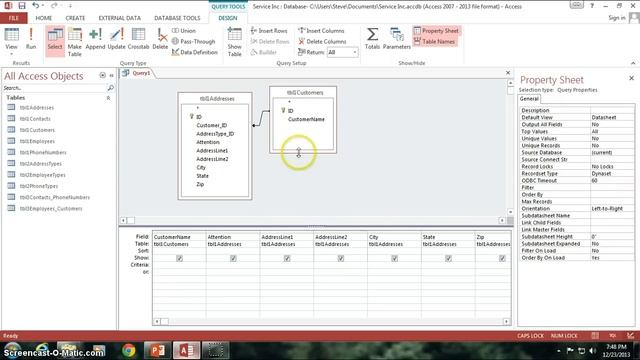The height and width of the screenshot is (360, 640).
Task: Customize quick access toolbar dropdown
Action: click(70, 6)
